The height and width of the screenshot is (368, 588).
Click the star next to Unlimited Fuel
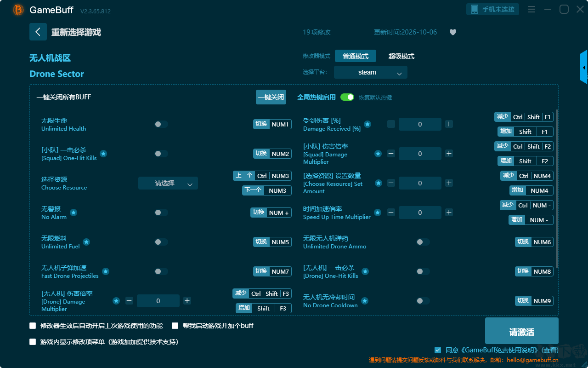click(86, 242)
